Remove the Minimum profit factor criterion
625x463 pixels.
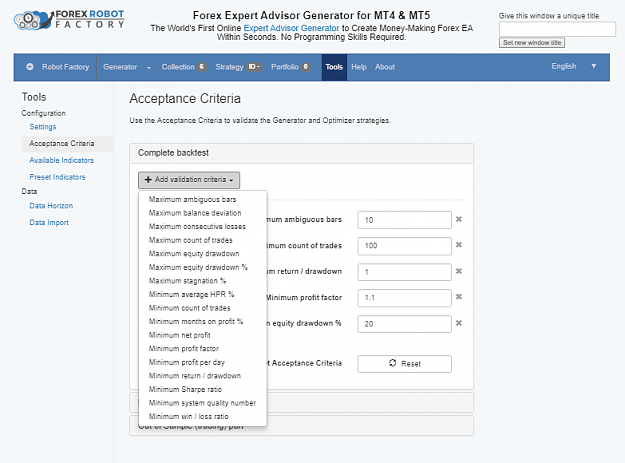point(459,296)
